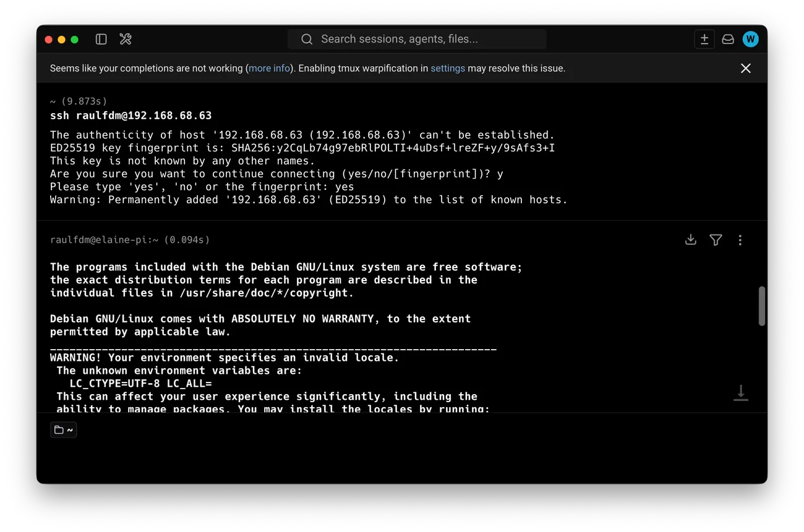
Task: Jump to bottom of block output arrow
Action: coord(741,393)
